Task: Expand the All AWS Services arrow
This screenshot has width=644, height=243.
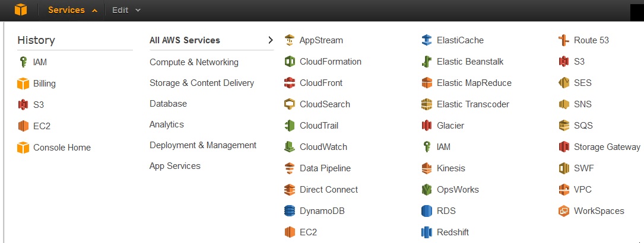Action: (x=271, y=40)
